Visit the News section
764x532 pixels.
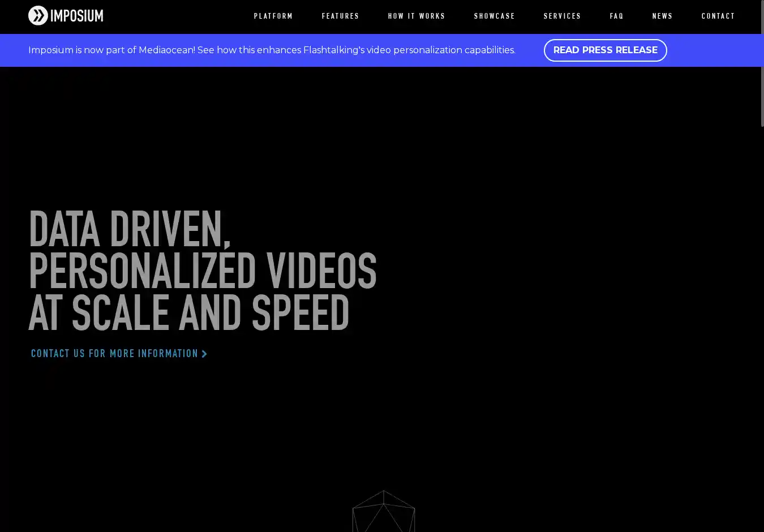point(662,16)
